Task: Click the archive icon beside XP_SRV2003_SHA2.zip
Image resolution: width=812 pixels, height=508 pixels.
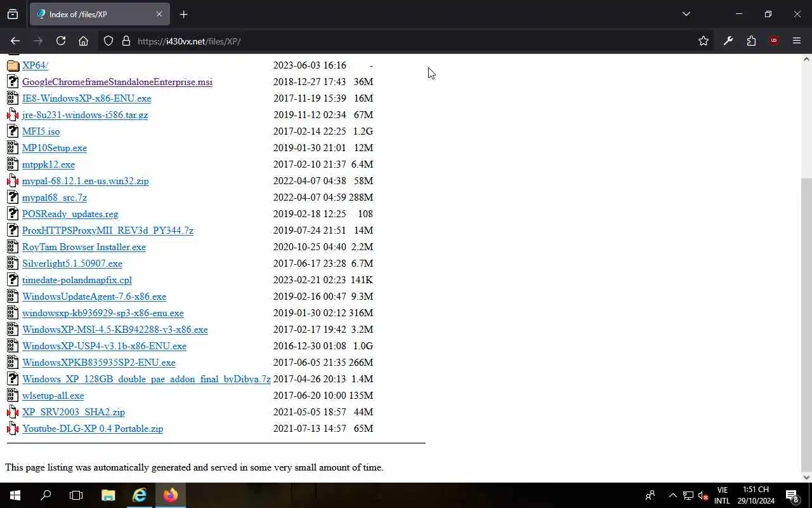Action: (13, 412)
